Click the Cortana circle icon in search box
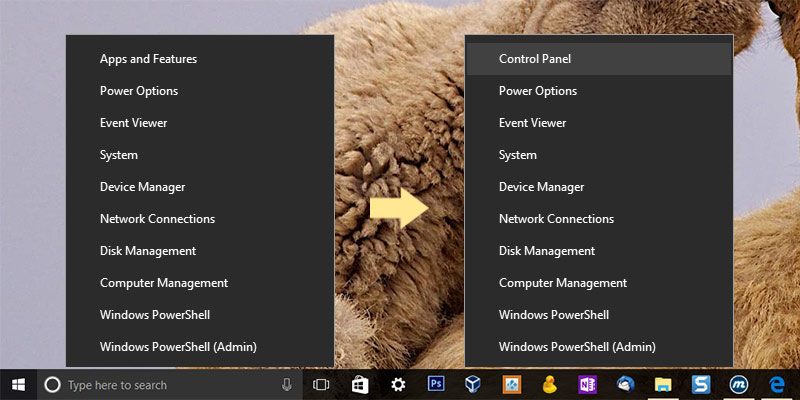 pyautogui.click(x=53, y=385)
